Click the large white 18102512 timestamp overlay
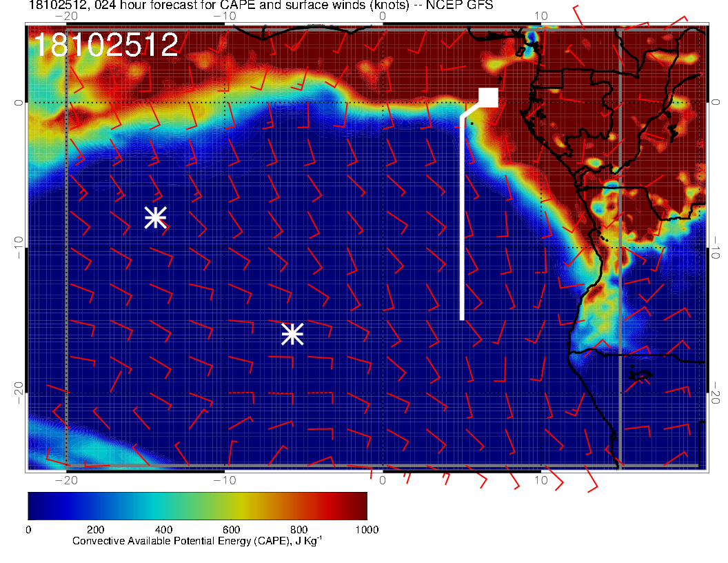Viewport: 728px width, 563px height. (106, 45)
